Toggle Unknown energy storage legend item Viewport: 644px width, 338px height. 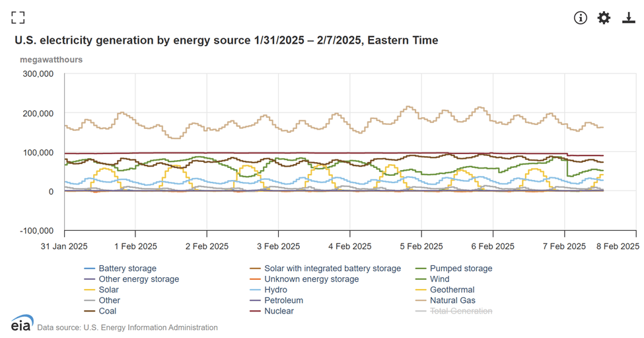[x=311, y=279]
